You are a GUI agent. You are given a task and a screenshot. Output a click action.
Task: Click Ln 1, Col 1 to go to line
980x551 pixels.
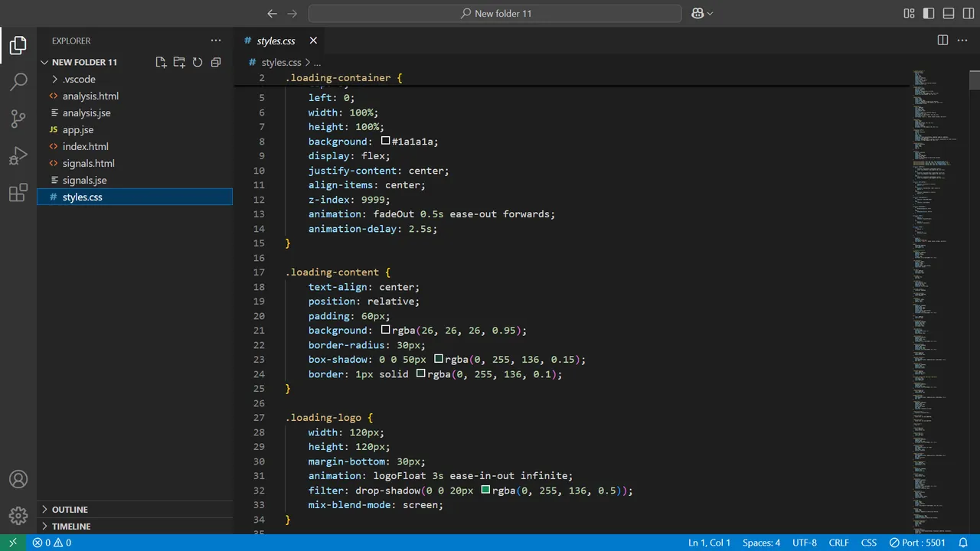tap(709, 543)
